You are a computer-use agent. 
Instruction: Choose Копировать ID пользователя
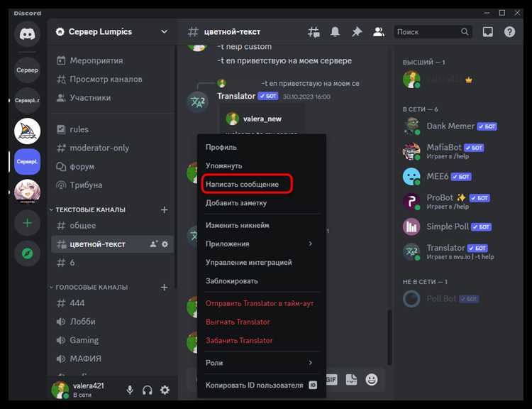262,386
